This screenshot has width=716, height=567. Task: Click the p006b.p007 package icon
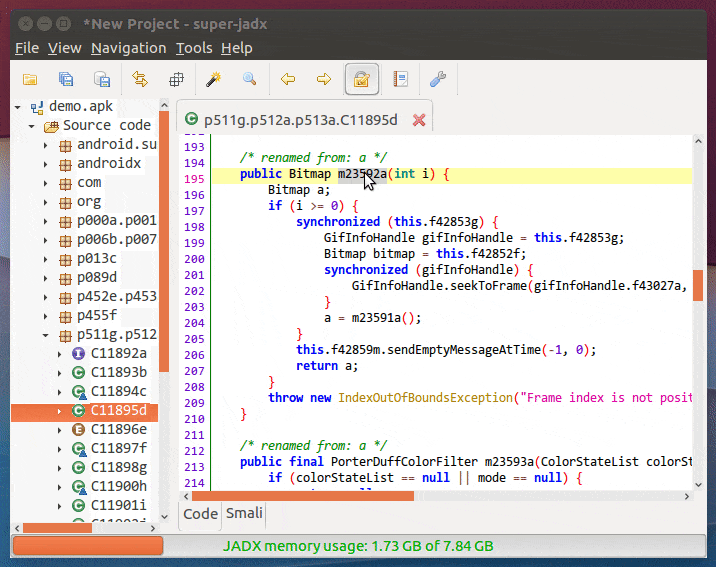(65, 240)
